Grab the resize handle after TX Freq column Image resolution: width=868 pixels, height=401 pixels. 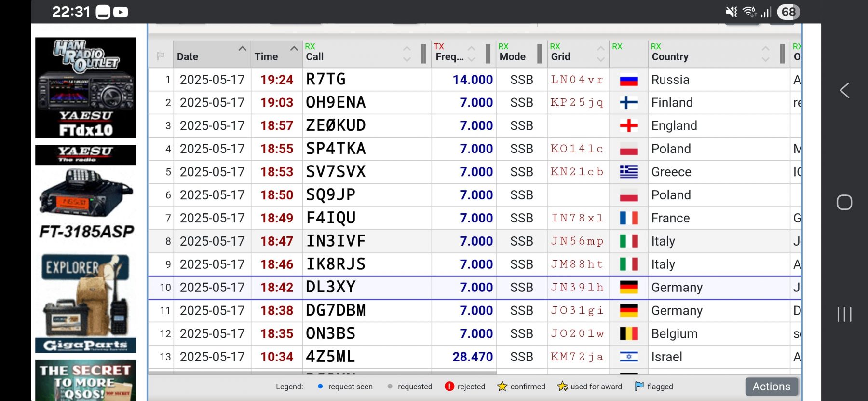[488, 54]
